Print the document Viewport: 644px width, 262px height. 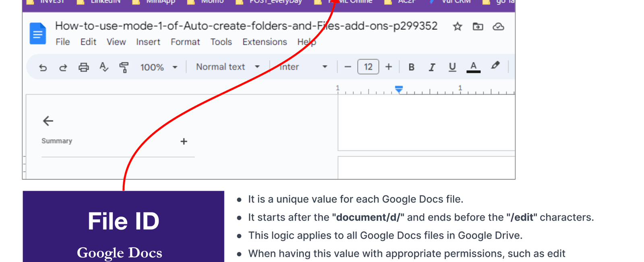83,67
